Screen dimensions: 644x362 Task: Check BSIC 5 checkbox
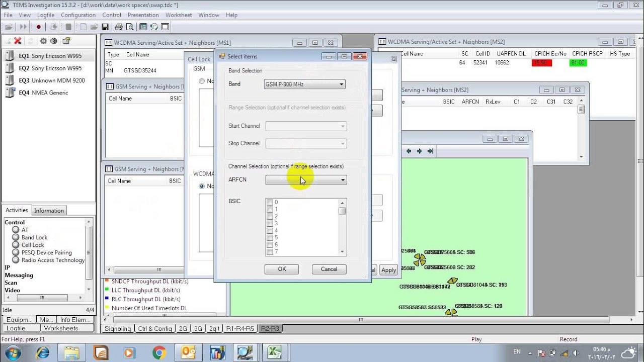pyautogui.click(x=270, y=238)
